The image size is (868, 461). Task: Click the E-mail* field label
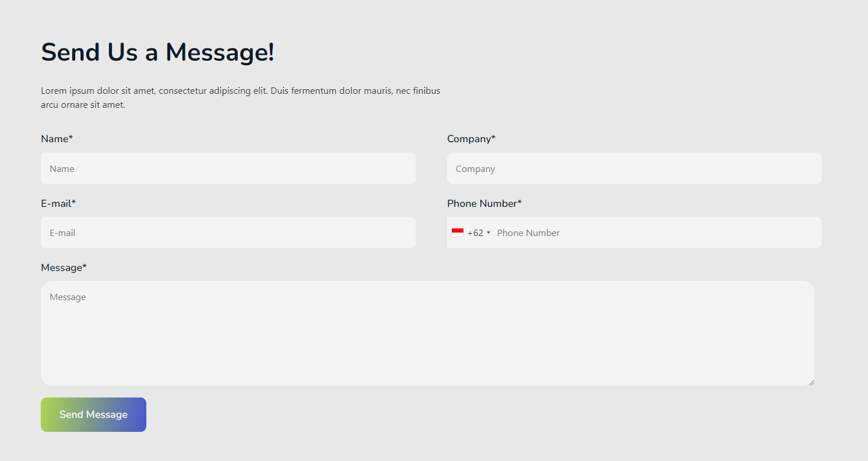(58, 203)
